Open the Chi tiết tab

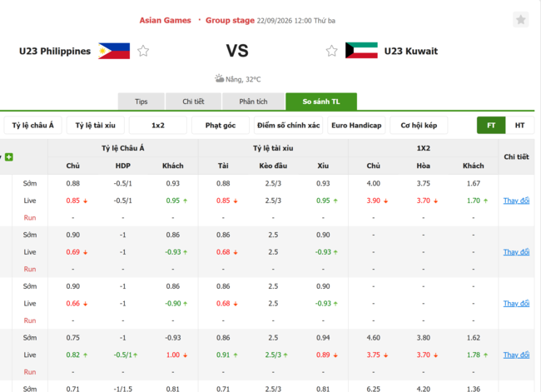tap(193, 102)
